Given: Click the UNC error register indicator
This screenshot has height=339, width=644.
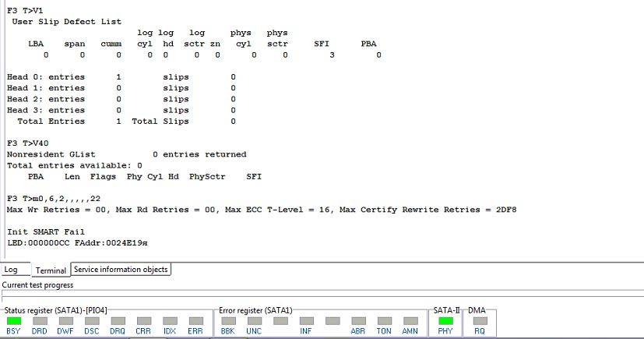Looking at the screenshot, I should point(254,321).
